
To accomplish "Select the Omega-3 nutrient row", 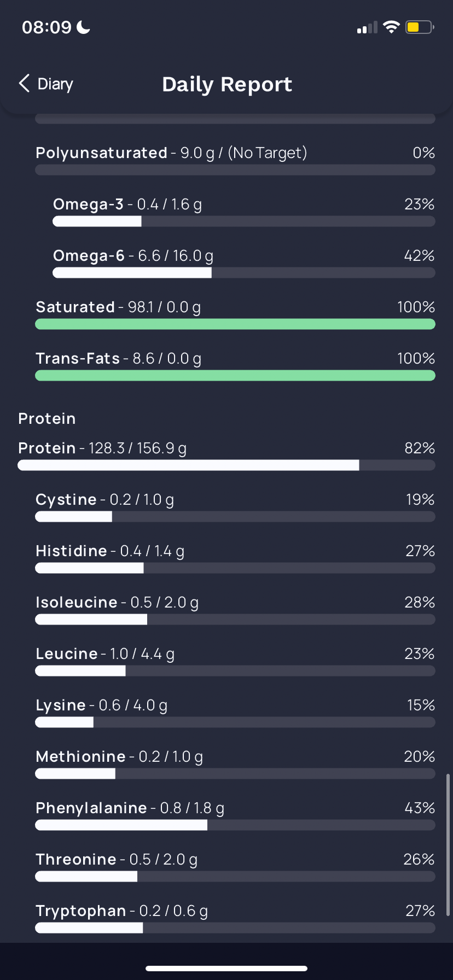I will (244, 212).
